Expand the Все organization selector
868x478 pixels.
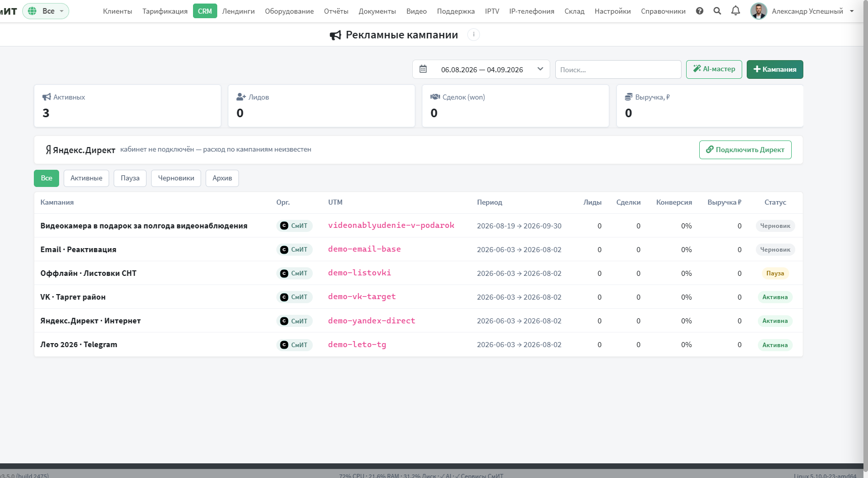coord(45,11)
